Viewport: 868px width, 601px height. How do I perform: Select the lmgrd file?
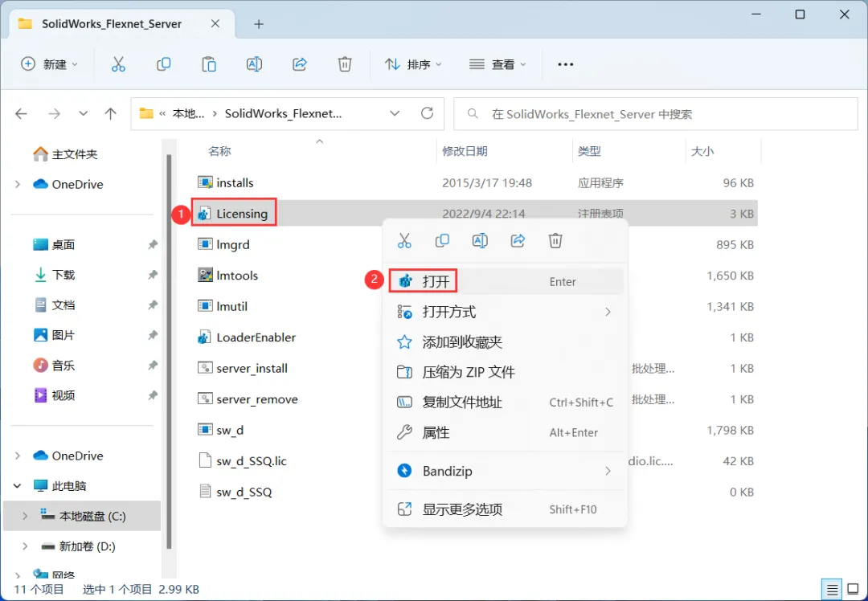(223, 244)
